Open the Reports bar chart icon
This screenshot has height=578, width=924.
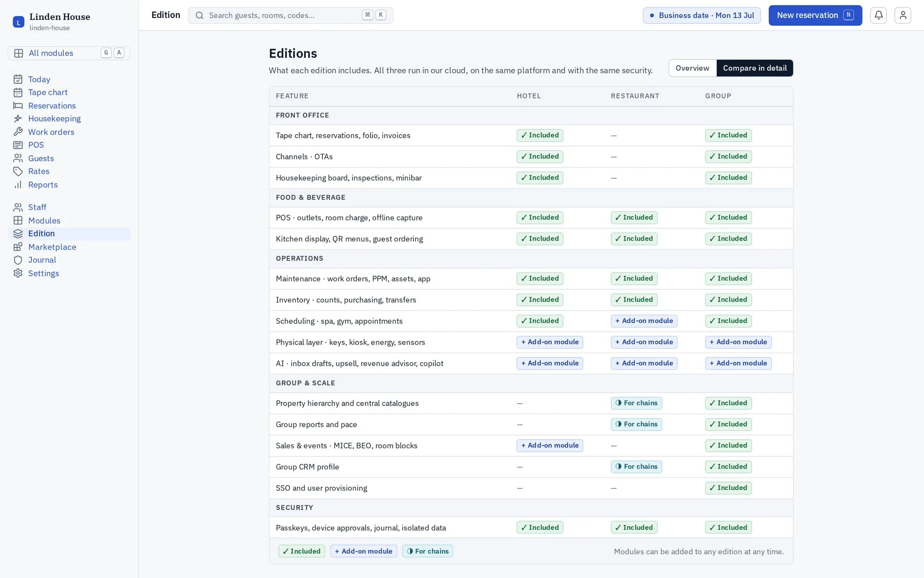coord(18,184)
